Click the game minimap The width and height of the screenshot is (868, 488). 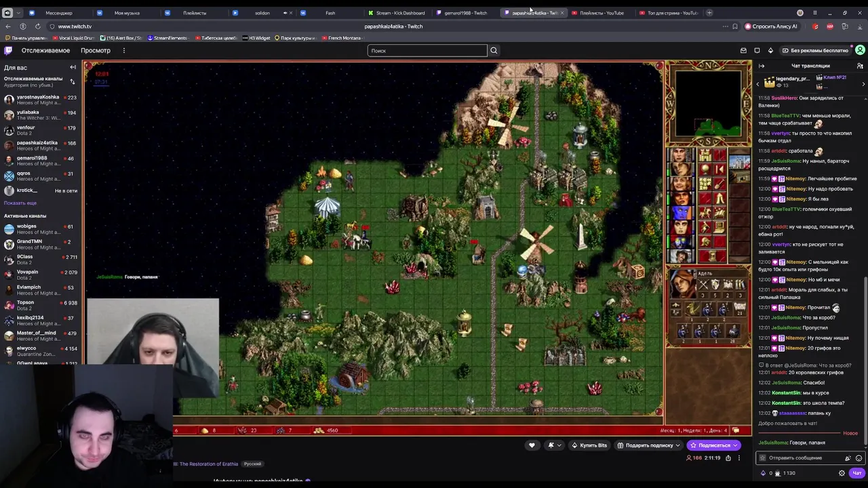click(x=708, y=103)
